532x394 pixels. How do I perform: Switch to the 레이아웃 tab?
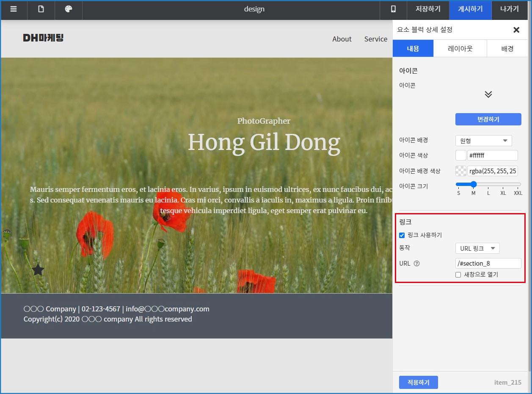coord(460,49)
